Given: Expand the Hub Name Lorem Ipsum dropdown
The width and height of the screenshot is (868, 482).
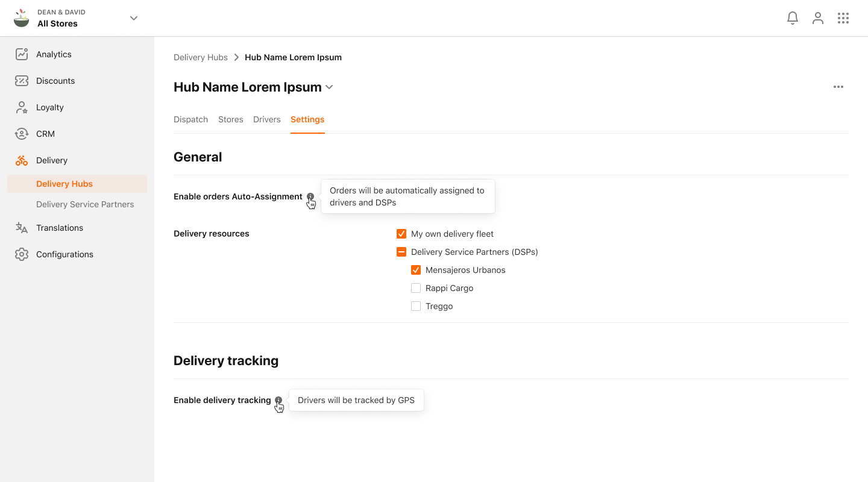Looking at the screenshot, I should click(330, 87).
